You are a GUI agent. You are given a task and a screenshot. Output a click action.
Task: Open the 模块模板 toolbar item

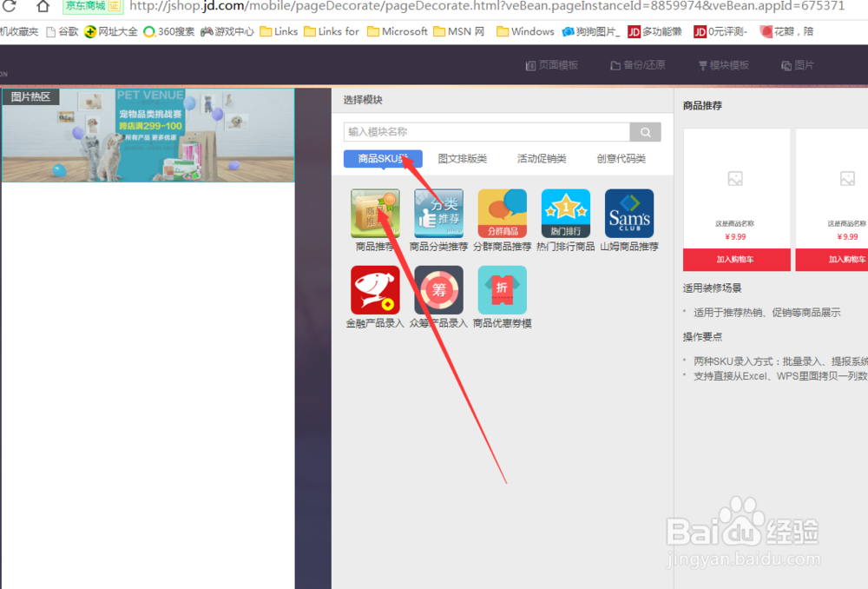pyautogui.click(x=724, y=65)
